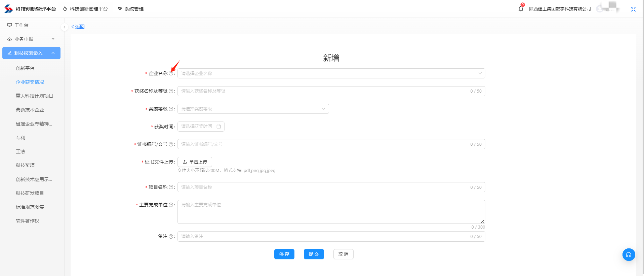Click help icon beside 证书编号/文号 label
Image resolution: width=644 pixels, height=276 pixels.
point(171,144)
